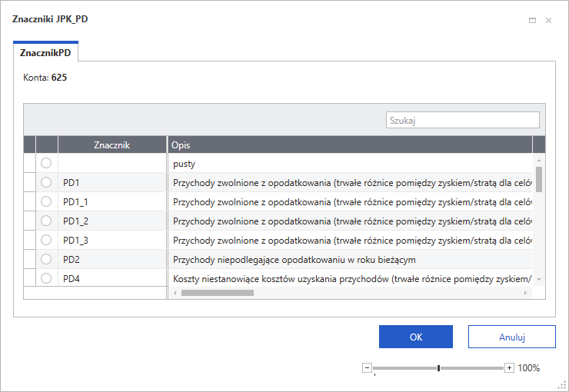
Task: Select the radio button for the pusty row
Action: 46,163
